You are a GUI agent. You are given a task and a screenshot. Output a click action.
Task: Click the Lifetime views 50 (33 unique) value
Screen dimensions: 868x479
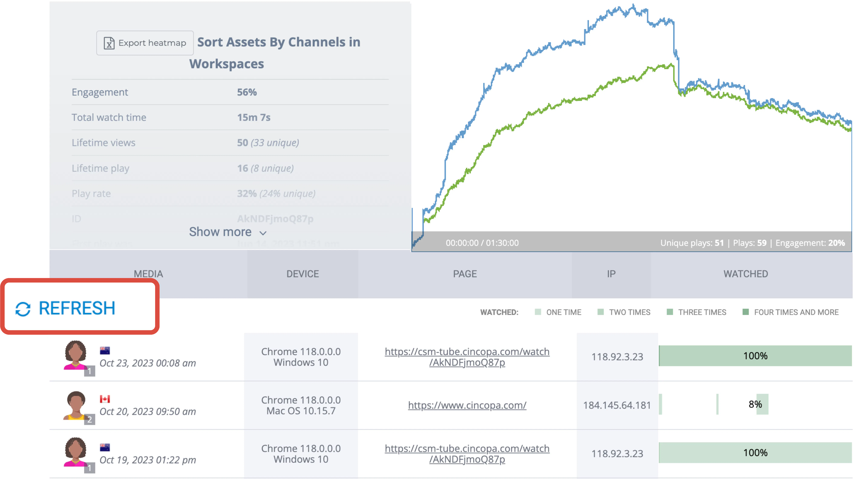click(x=268, y=142)
